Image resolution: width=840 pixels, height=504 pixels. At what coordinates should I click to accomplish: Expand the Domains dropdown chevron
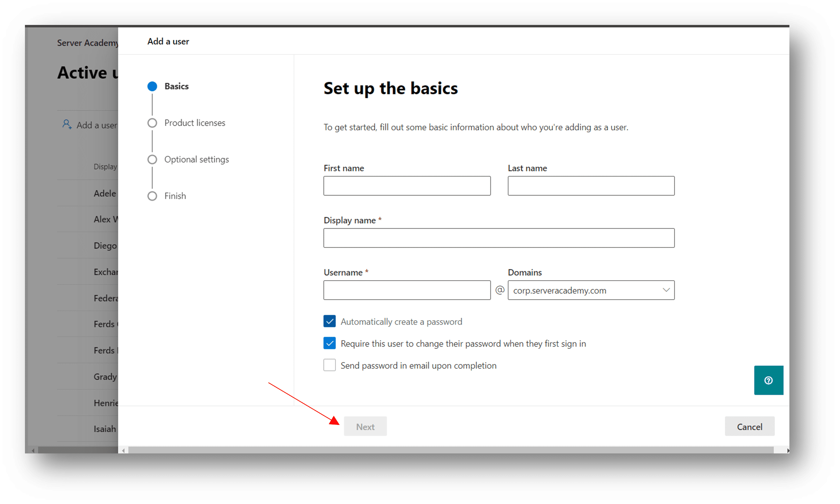point(666,290)
